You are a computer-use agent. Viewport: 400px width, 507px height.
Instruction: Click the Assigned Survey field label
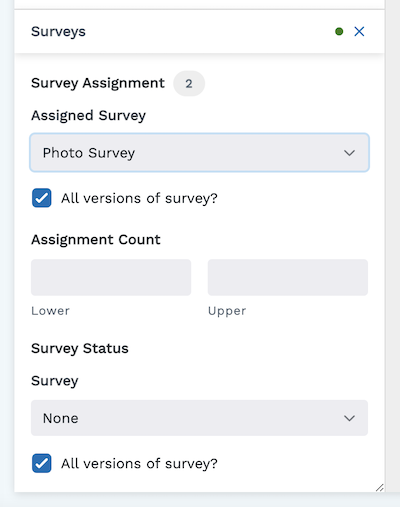88,116
